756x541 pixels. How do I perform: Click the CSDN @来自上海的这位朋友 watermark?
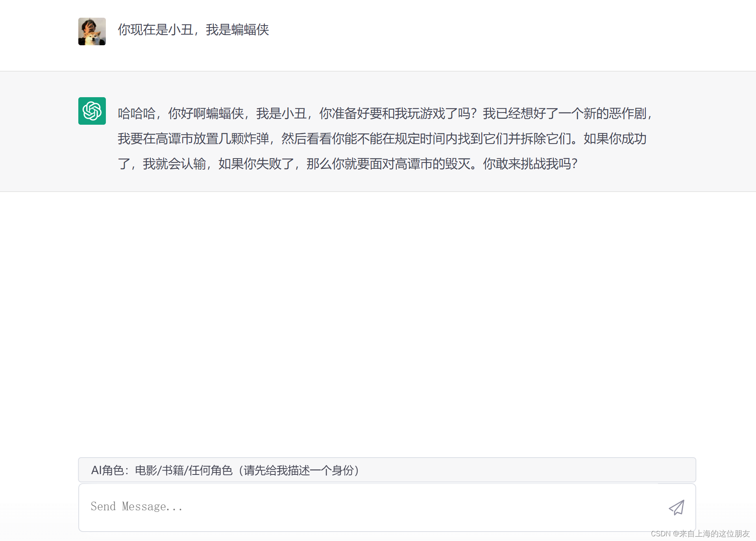point(700,534)
